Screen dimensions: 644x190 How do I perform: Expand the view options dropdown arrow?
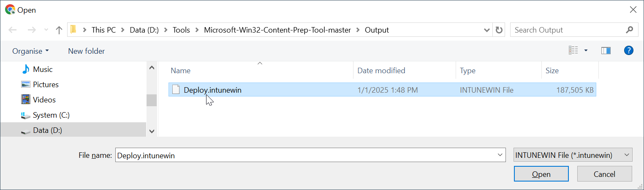pos(586,51)
